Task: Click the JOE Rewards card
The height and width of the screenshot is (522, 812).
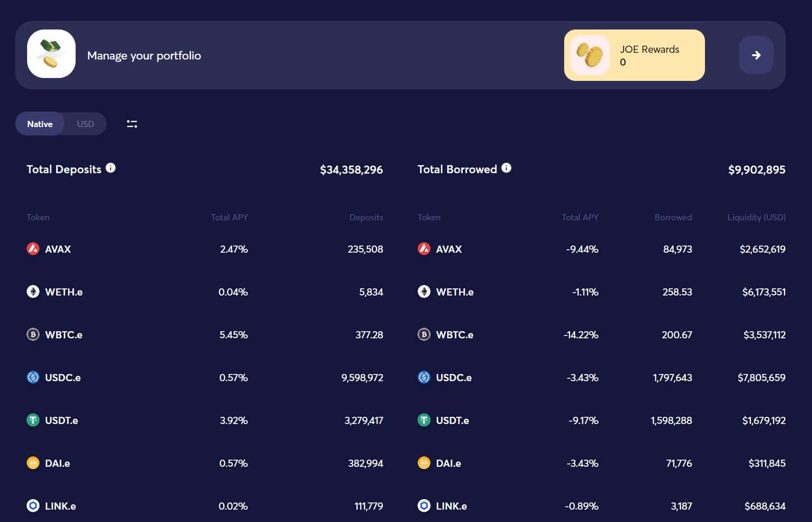Action: click(634, 55)
